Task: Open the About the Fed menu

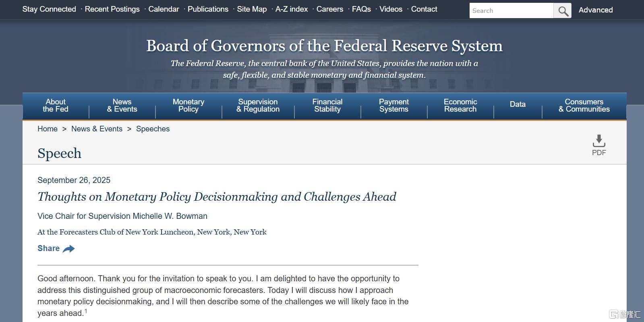Action: click(56, 106)
